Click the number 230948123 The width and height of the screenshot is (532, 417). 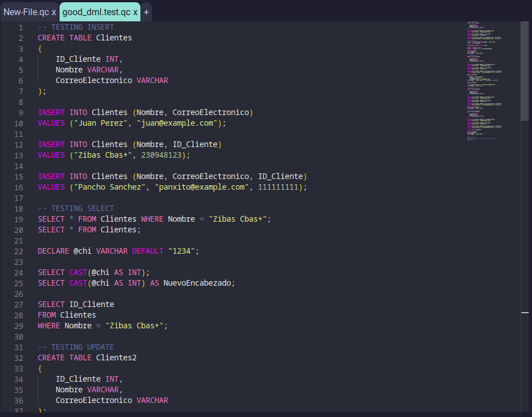[x=161, y=155]
